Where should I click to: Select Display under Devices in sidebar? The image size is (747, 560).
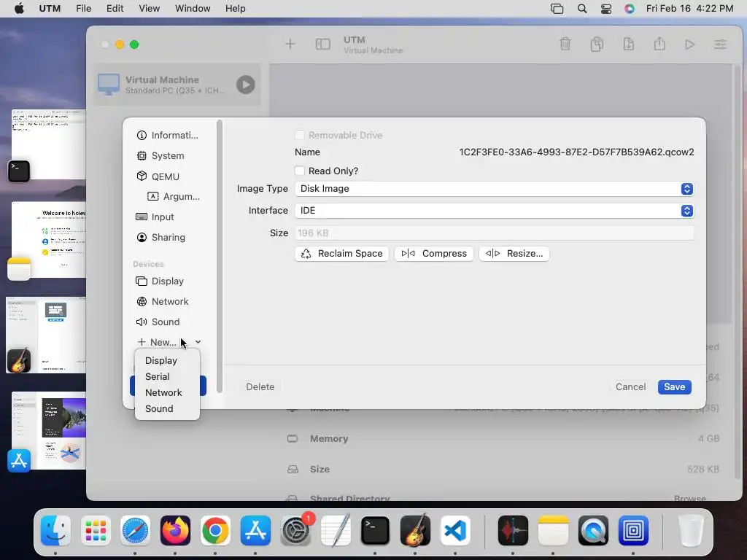pyautogui.click(x=160, y=281)
